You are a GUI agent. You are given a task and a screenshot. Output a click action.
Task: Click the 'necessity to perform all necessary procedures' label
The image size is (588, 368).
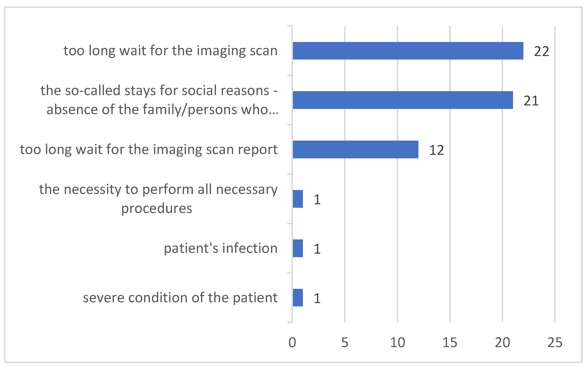(158, 199)
